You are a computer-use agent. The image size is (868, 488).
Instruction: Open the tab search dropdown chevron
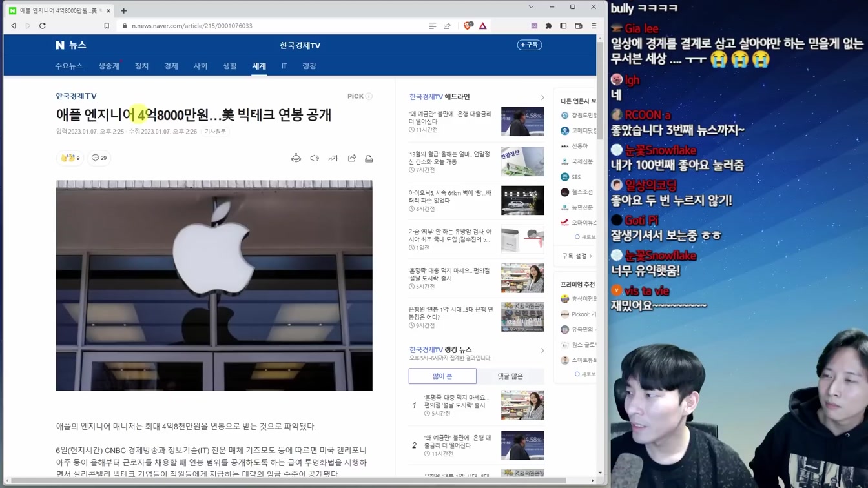click(x=531, y=7)
